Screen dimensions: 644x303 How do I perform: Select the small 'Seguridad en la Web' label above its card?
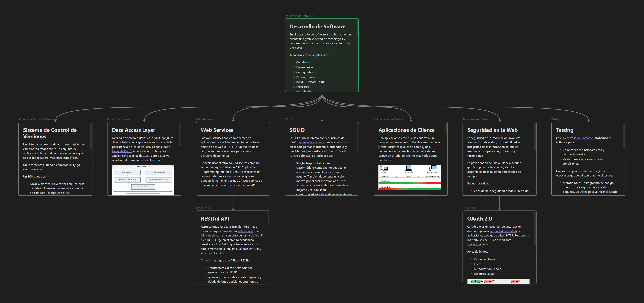tap(475, 120)
